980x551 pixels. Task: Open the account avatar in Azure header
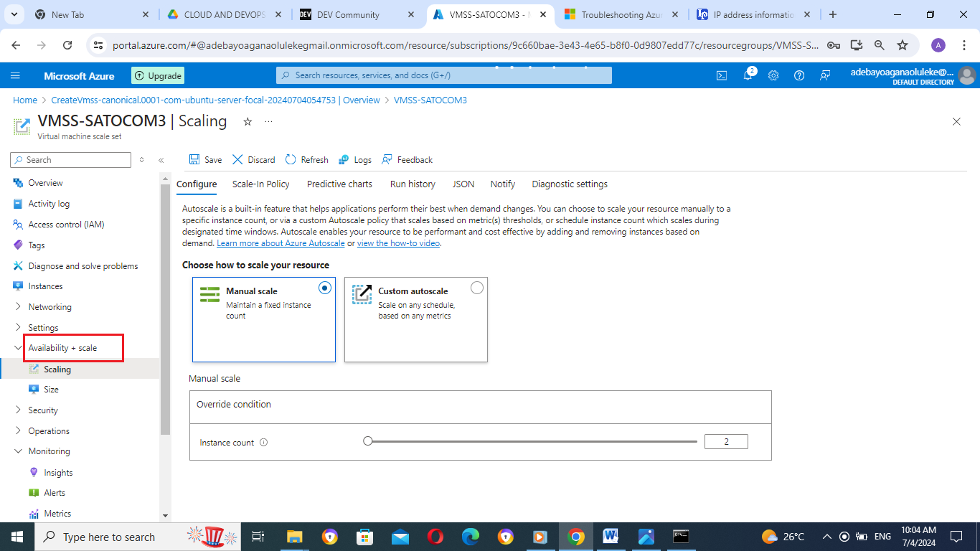coord(967,75)
